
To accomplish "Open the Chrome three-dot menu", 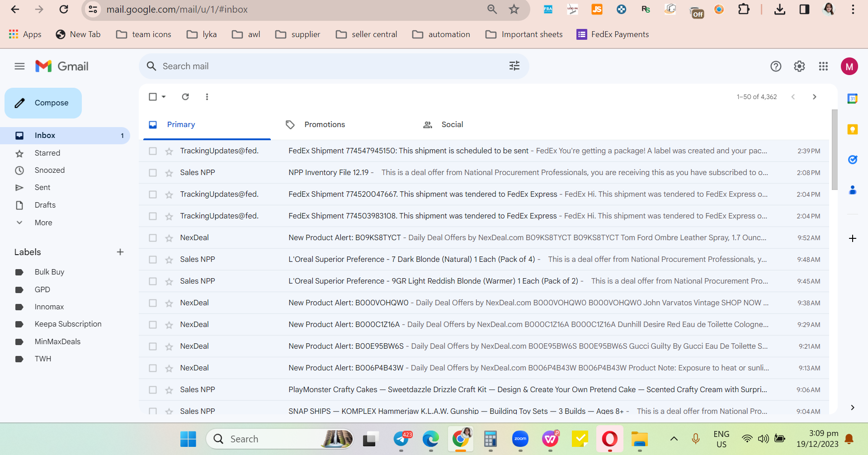I will [853, 9].
